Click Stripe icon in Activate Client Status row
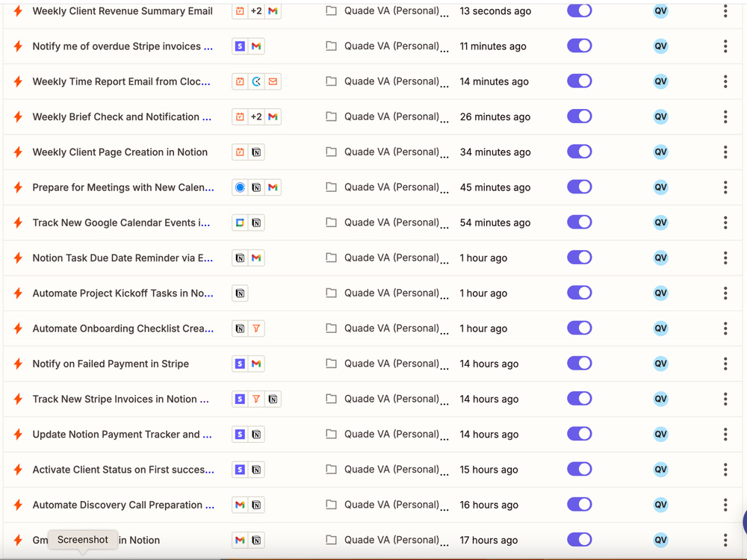Viewport: 747px width, 560px height. pos(240,469)
